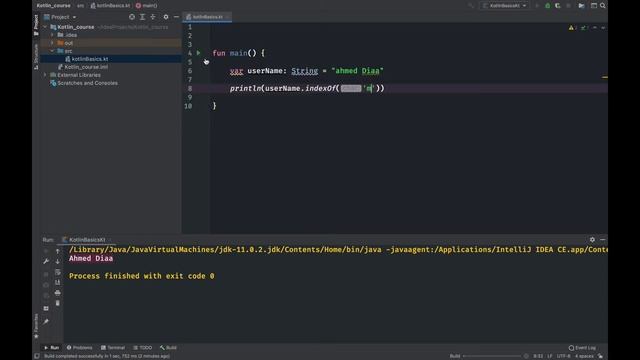Viewport: 640px width, 360px height.
Task: Click warnings triangle indicator in editor
Action: 571,28
